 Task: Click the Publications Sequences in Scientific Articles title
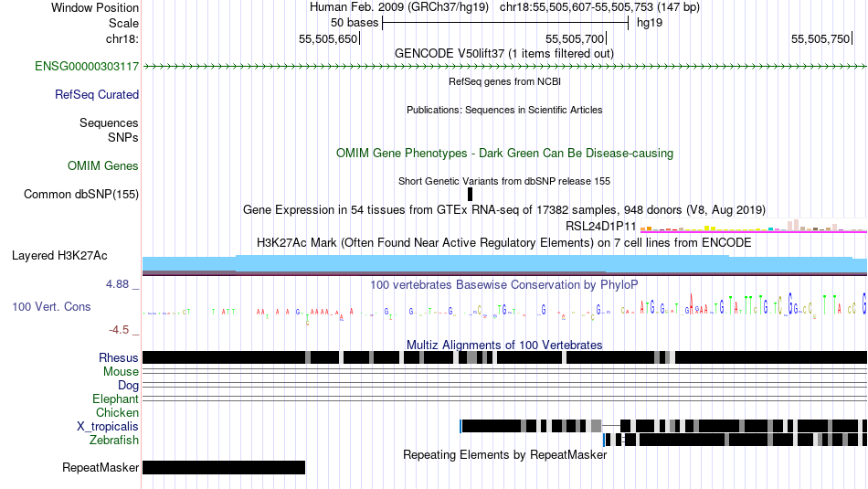tap(504, 110)
